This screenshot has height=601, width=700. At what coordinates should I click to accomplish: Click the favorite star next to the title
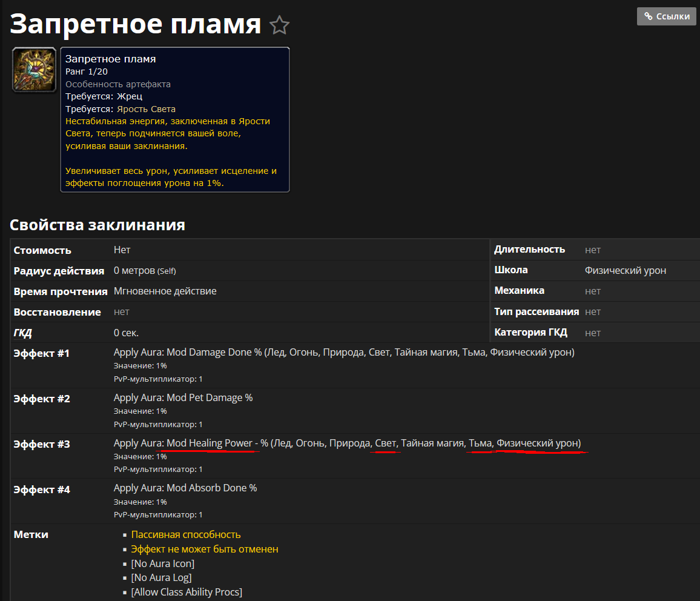pos(279,25)
